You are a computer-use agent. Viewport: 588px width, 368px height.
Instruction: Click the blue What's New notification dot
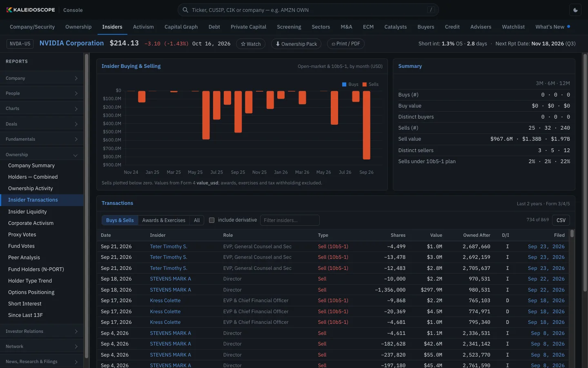tap(569, 27)
